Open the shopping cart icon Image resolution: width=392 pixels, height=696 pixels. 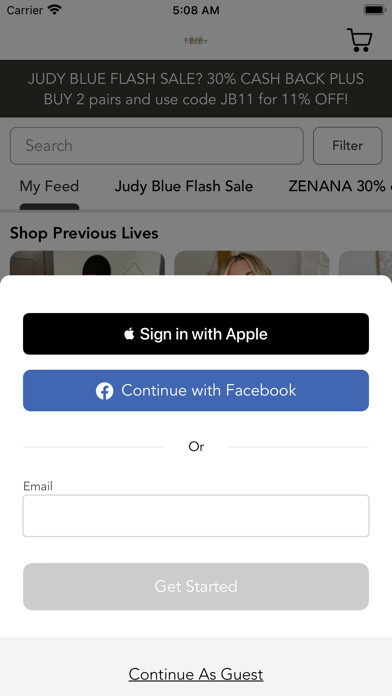360,40
